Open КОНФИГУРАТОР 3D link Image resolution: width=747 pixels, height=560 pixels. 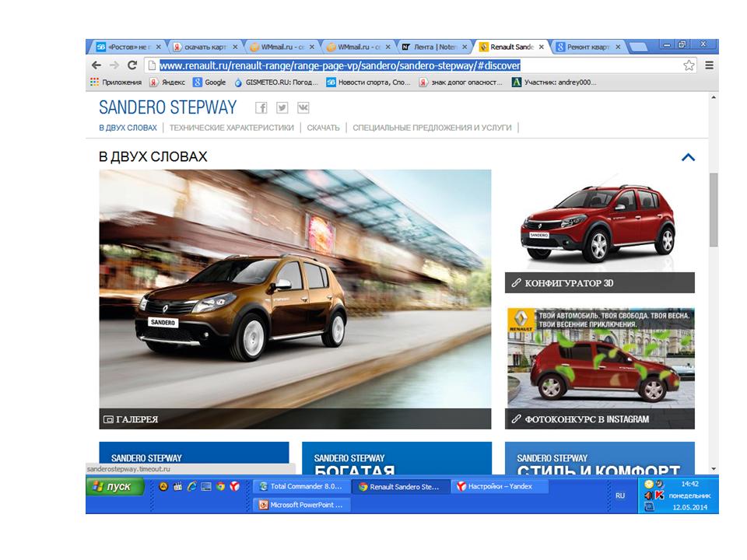coord(600,283)
